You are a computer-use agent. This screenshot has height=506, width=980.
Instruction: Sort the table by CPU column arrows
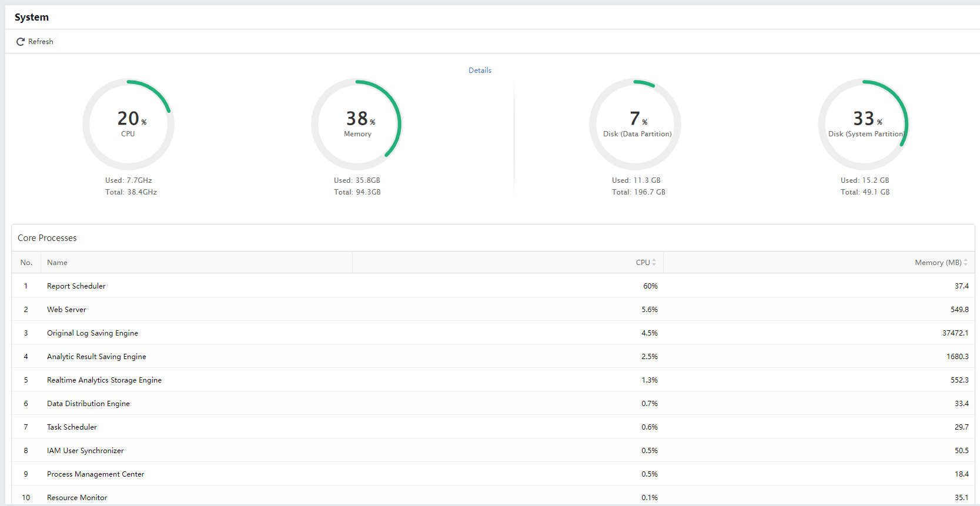[x=654, y=263]
